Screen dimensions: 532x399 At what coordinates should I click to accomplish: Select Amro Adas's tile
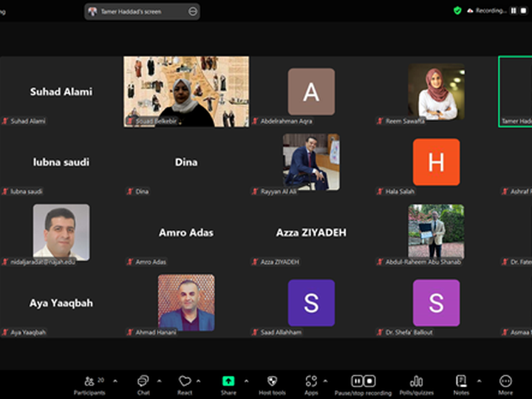point(186,233)
